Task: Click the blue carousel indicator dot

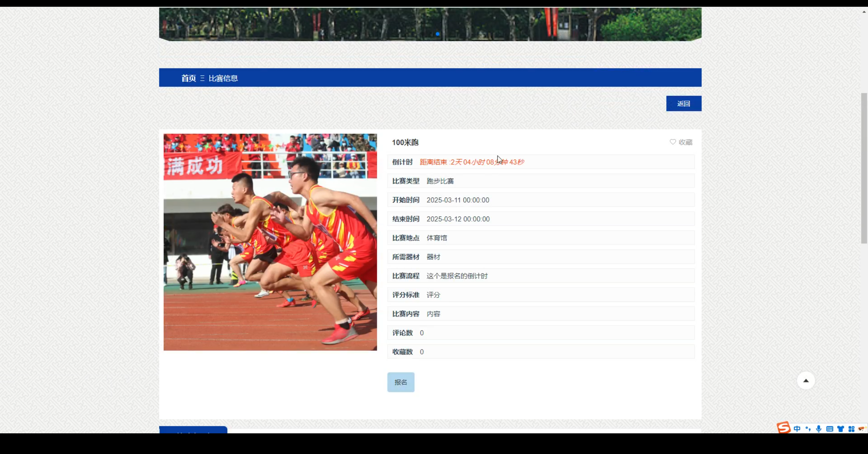Action: [437, 34]
